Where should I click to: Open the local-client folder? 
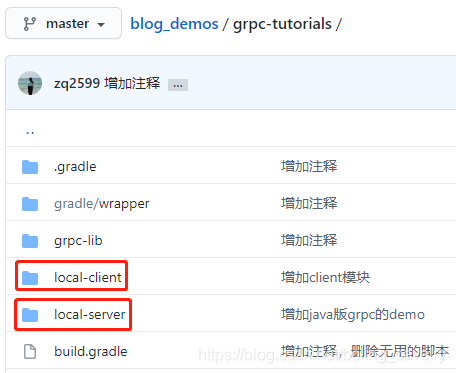[88, 277]
